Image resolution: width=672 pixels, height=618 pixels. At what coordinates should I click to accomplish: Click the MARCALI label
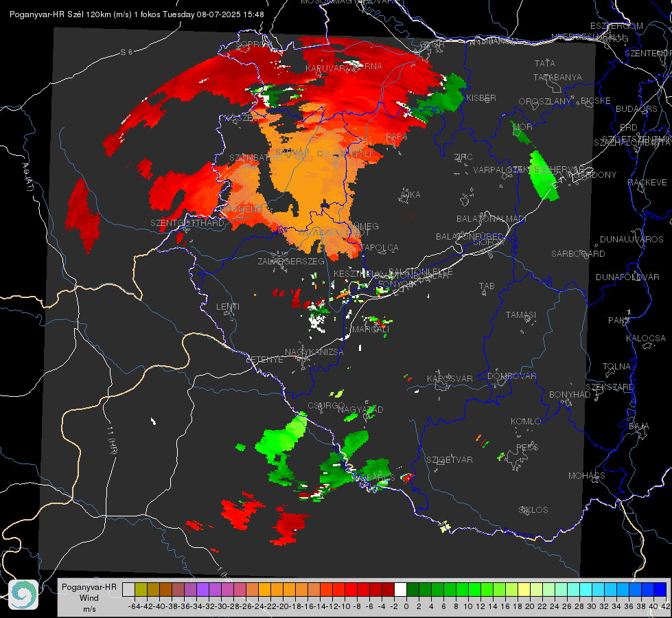[371, 330]
